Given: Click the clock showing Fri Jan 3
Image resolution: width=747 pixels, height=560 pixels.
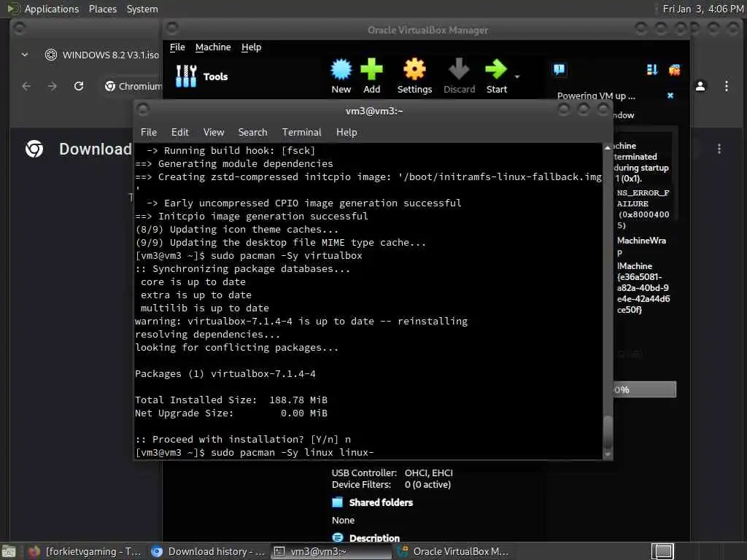Looking at the screenshot, I should 703,9.
